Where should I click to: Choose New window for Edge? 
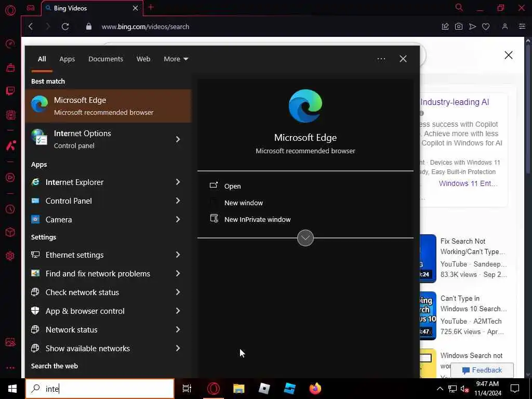[x=244, y=203]
